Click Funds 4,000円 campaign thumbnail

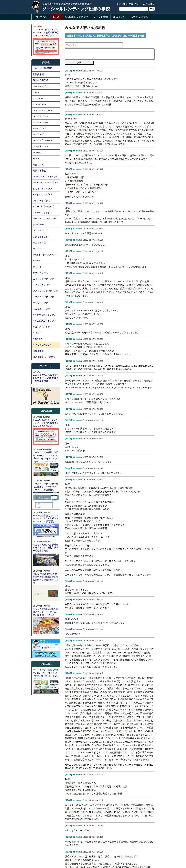[x=46, y=530]
